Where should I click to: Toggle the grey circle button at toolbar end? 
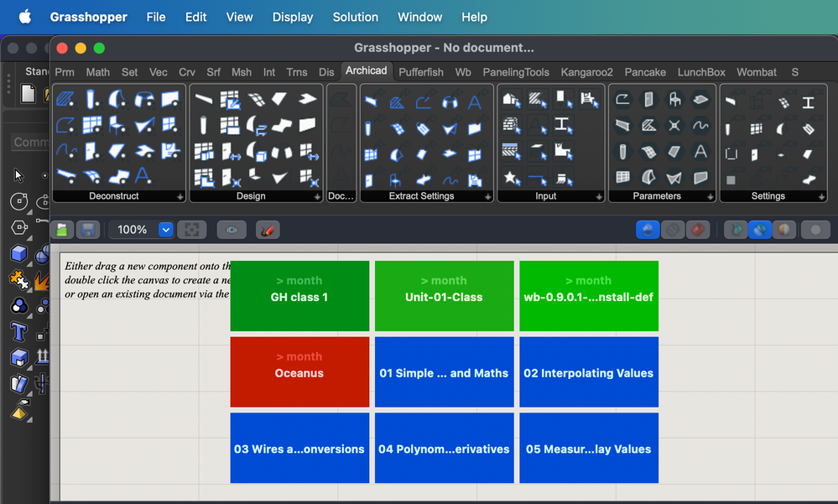pyautogui.click(x=815, y=230)
